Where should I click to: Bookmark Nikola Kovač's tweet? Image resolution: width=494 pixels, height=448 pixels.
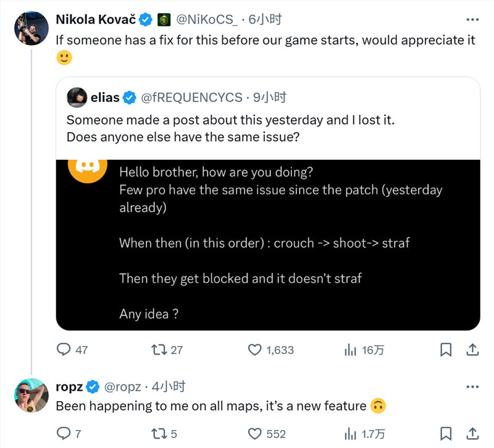tap(446, 350)
